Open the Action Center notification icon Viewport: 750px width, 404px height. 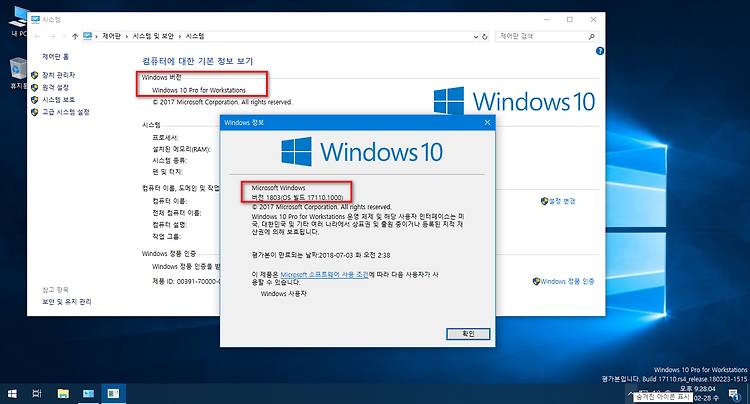click(734, 394)
